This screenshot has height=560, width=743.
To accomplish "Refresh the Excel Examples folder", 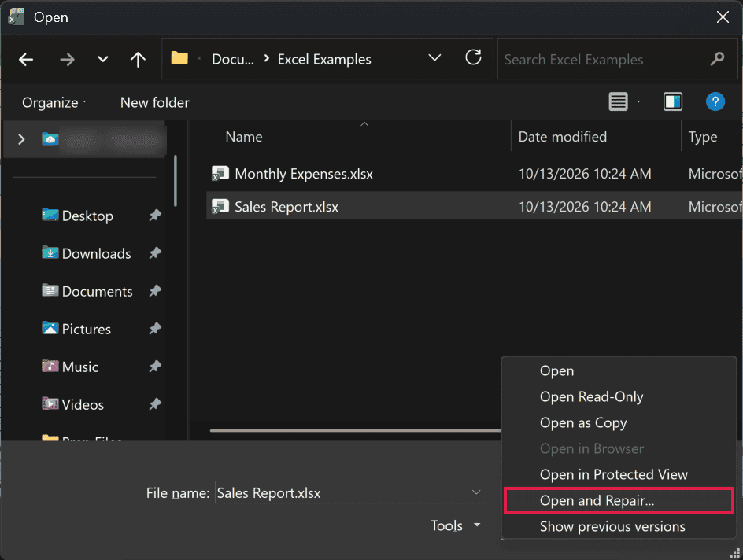I will coord(473,57).
